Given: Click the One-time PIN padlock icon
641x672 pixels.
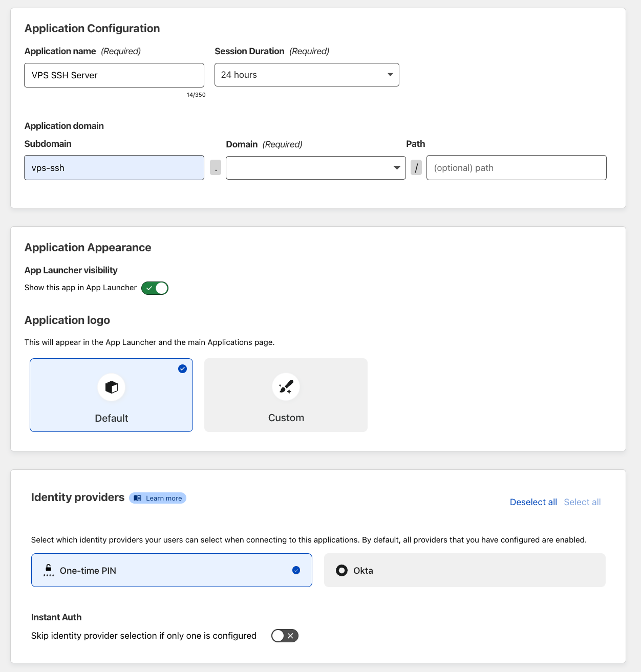Looking at the screenshot, I should 48,570.
